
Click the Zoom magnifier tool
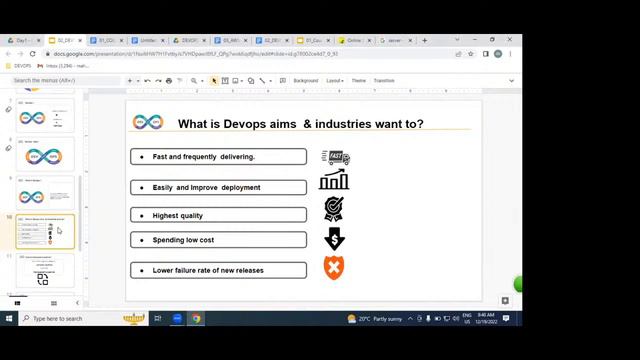point(194,81)
